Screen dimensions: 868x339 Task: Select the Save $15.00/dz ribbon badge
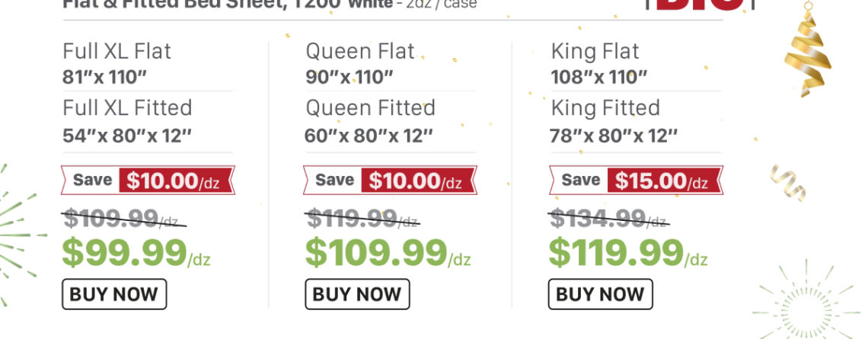[635, 181]
